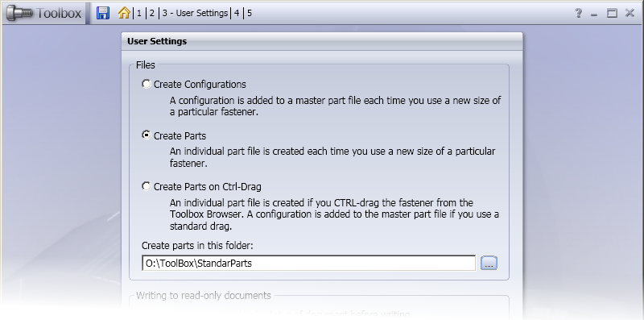Select the Create Parts radio button
644x320 pixels.
pyautogui.click(x=147, y=135)
